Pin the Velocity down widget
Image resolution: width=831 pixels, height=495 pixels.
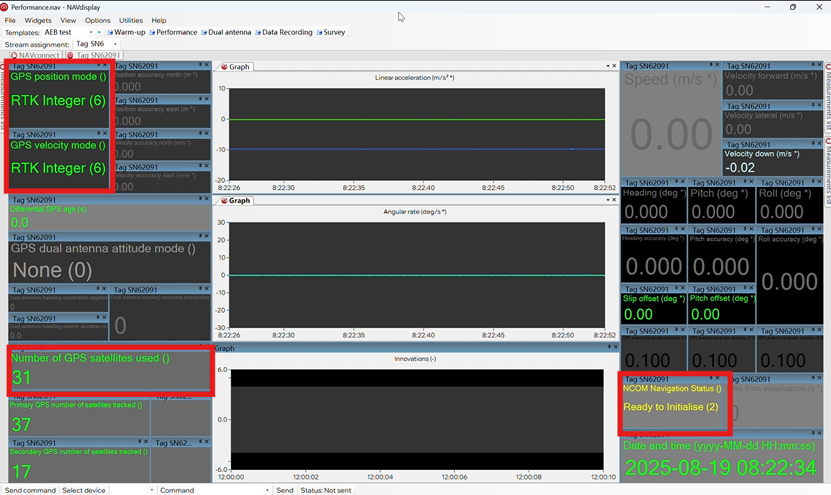[x=813, y=143]
